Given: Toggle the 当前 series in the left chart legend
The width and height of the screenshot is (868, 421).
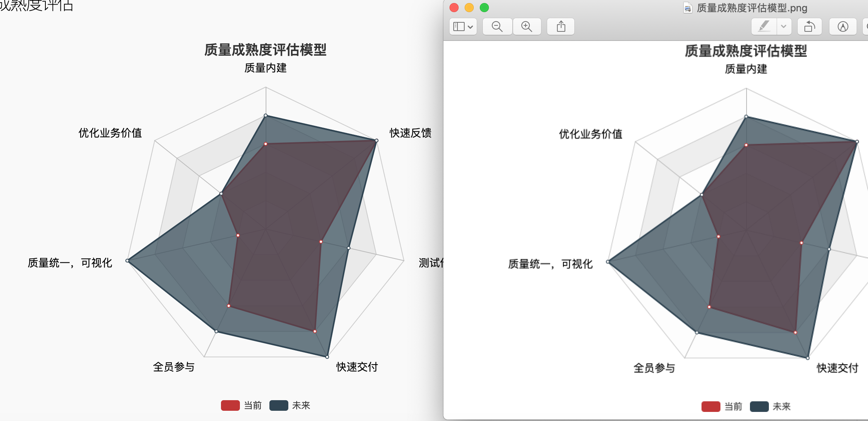Looking at the screenshot, I should pos(252,405).
